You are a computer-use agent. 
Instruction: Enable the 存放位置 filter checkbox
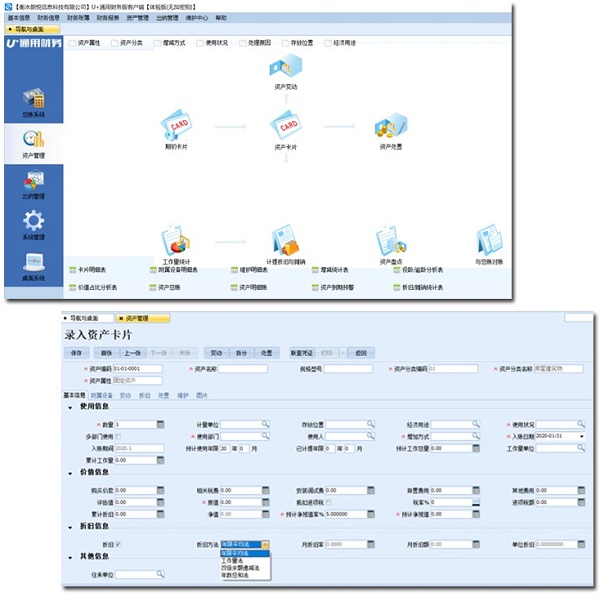point(286,43)
